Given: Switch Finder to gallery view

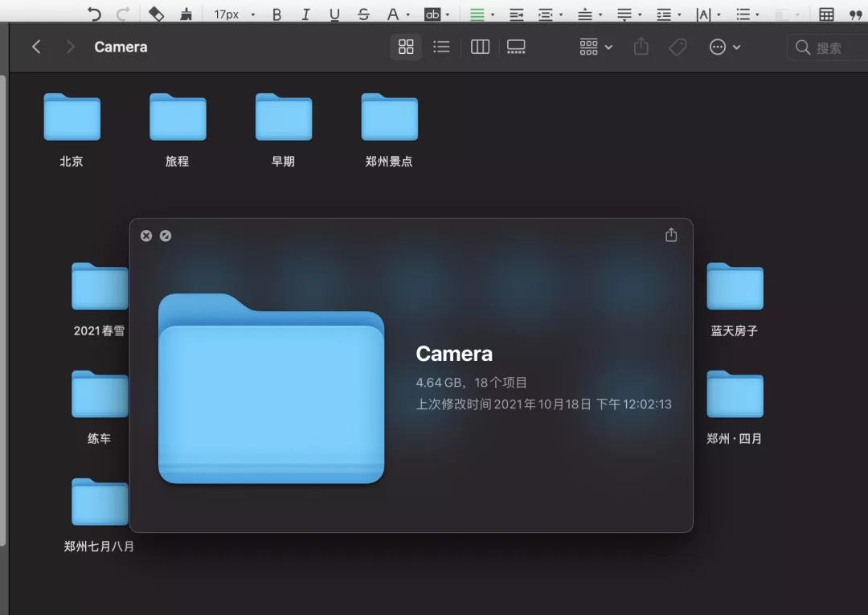Looking at the screenshot, I should click(516, 47).
